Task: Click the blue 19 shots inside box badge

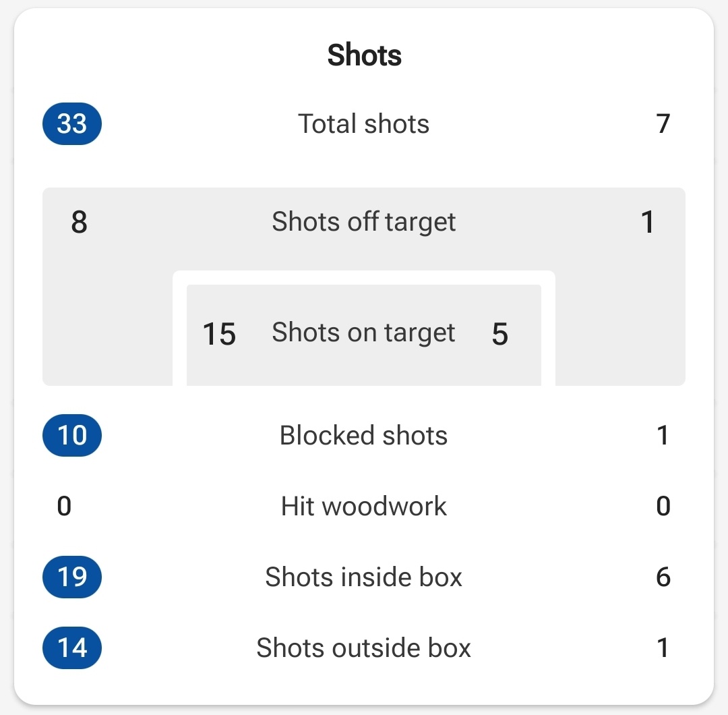Action: click(72, 577)
